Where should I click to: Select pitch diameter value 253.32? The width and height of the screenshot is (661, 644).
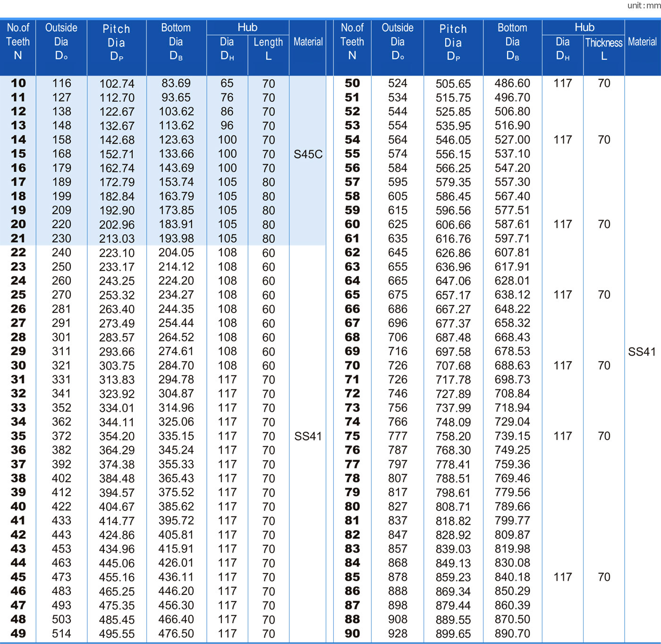pos(117,295)
